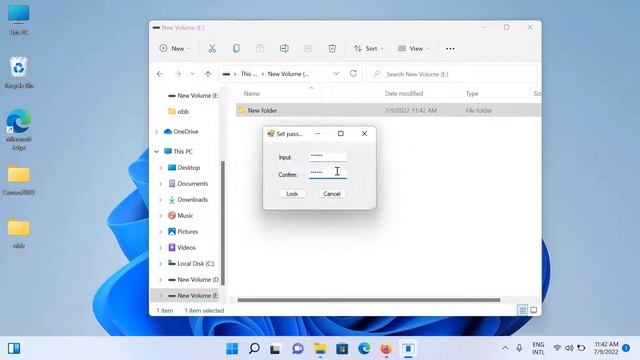640x360 pixels.
Task: Select OneDrive in navigation pane
Action: 181,131
